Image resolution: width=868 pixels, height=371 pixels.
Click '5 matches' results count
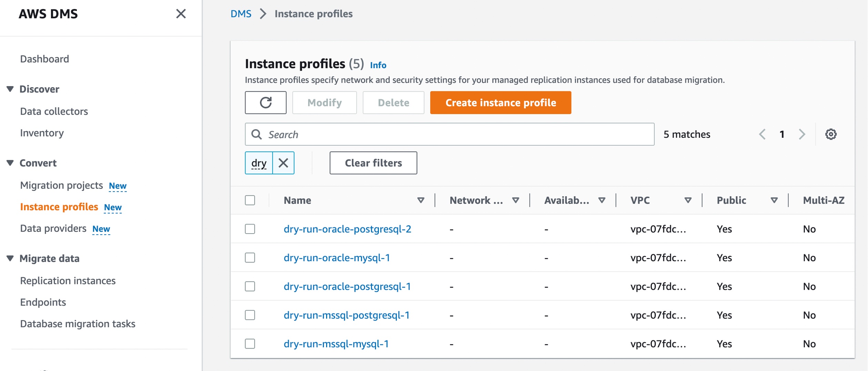click(687, 134)
